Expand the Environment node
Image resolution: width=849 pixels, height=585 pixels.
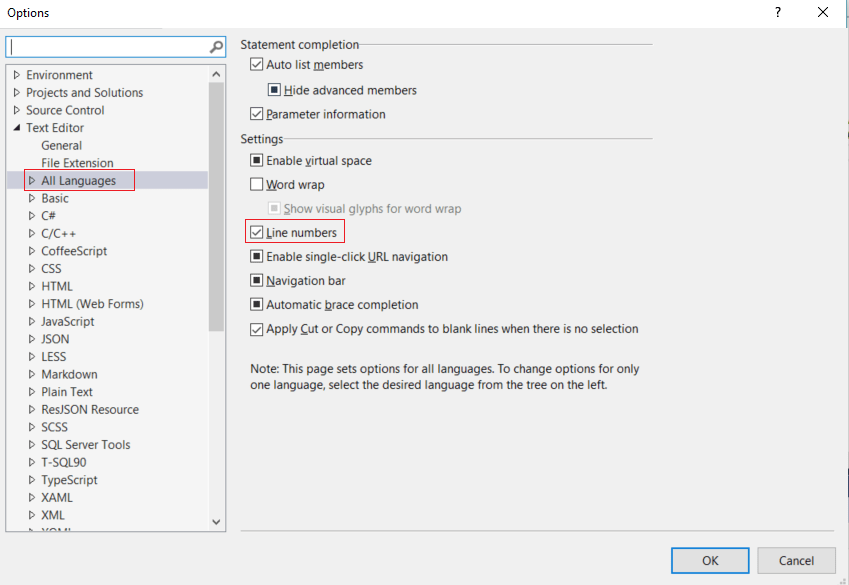[17, 75]
